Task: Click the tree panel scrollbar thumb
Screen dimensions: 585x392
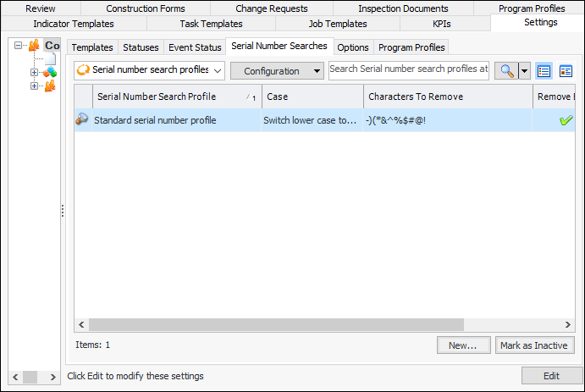Action: tap(30, 377)
